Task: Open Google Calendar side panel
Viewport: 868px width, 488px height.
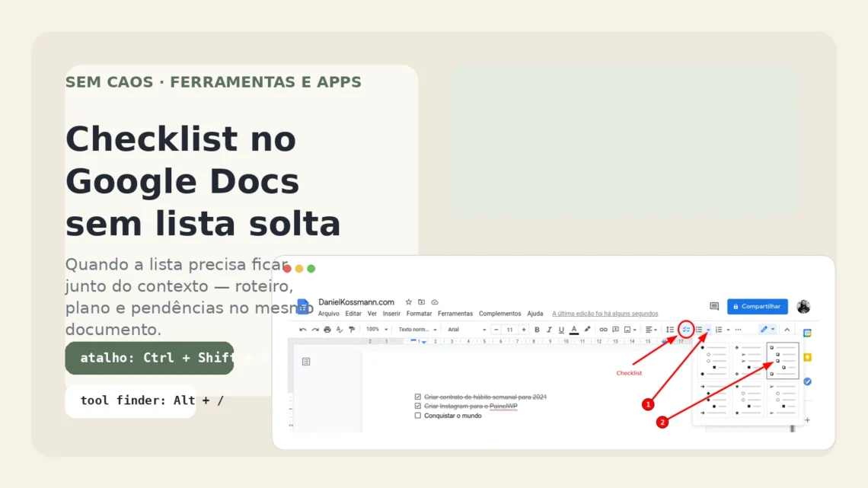Action: 807,333
